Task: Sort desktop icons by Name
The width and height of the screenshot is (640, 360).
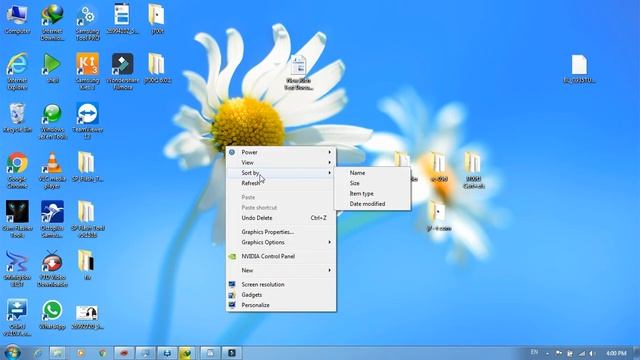Action: click(372, 173)
